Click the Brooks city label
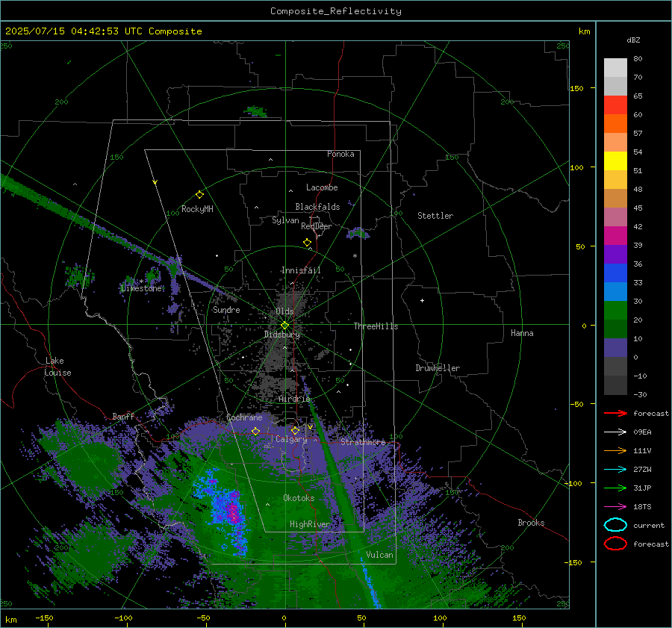Image resolution: width=672 pixels, height=628 pixels. (531, 523)
